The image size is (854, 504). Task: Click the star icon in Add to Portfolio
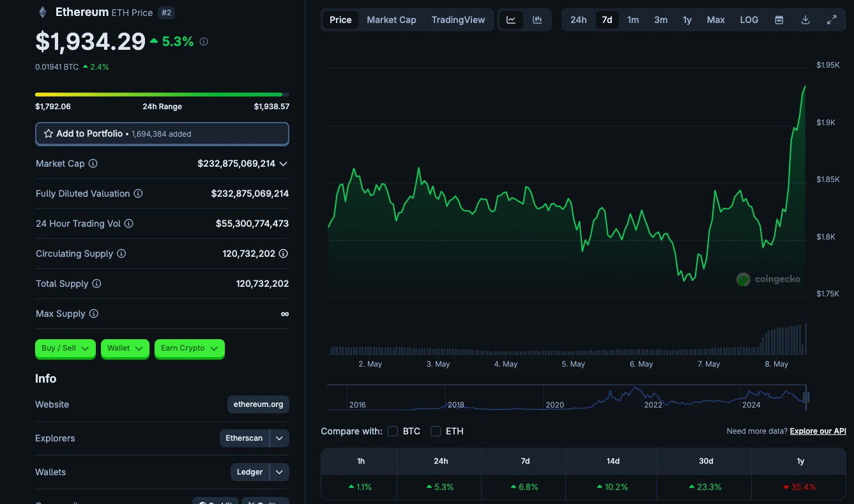pyautogui.click(x=49, y=134)
